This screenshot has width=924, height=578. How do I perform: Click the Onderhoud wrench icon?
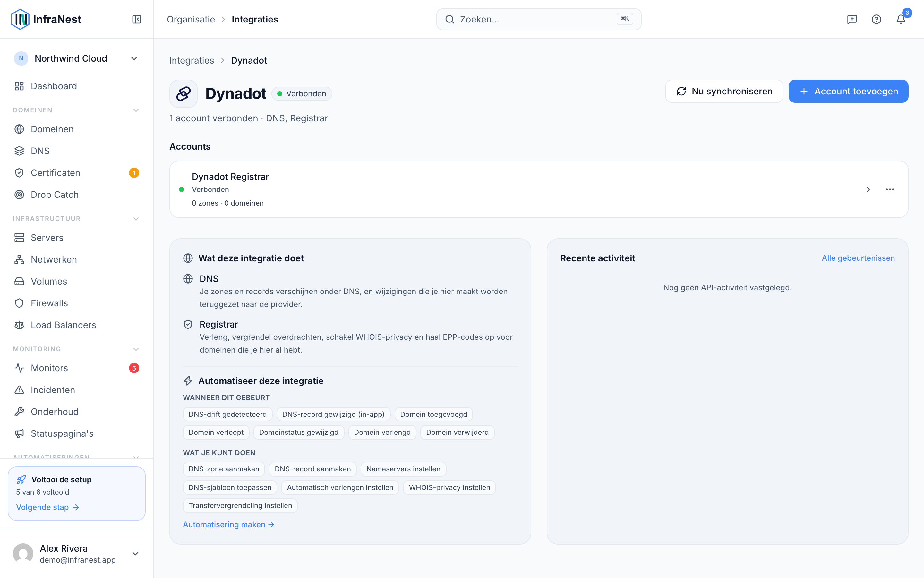19,412
